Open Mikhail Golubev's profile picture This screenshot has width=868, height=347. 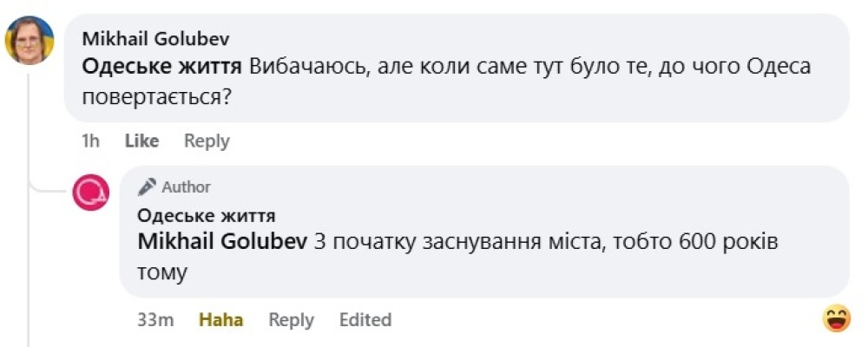click(30, 40)
